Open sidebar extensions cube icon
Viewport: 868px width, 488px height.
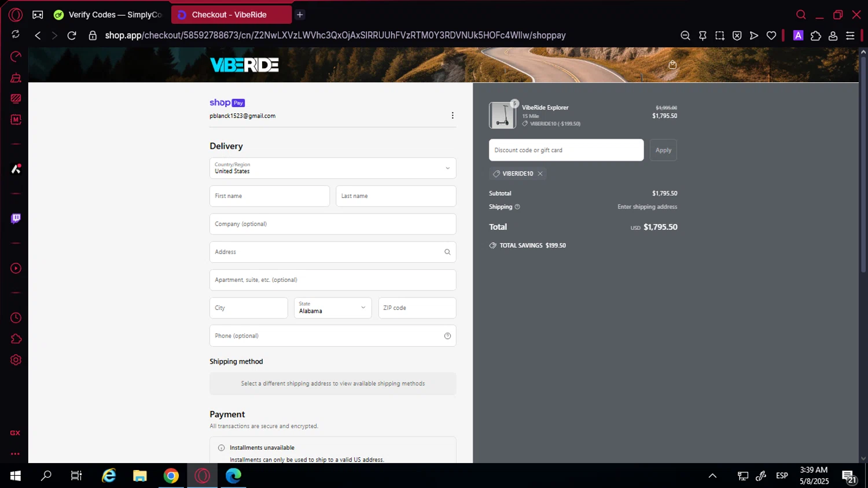pyautogui.click(x=16, y=339)
